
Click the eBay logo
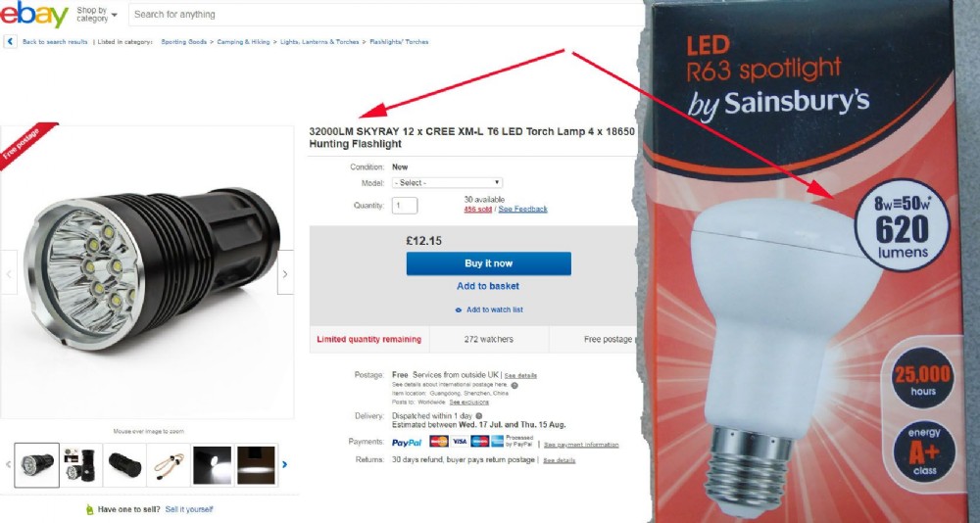coord(34,14)
